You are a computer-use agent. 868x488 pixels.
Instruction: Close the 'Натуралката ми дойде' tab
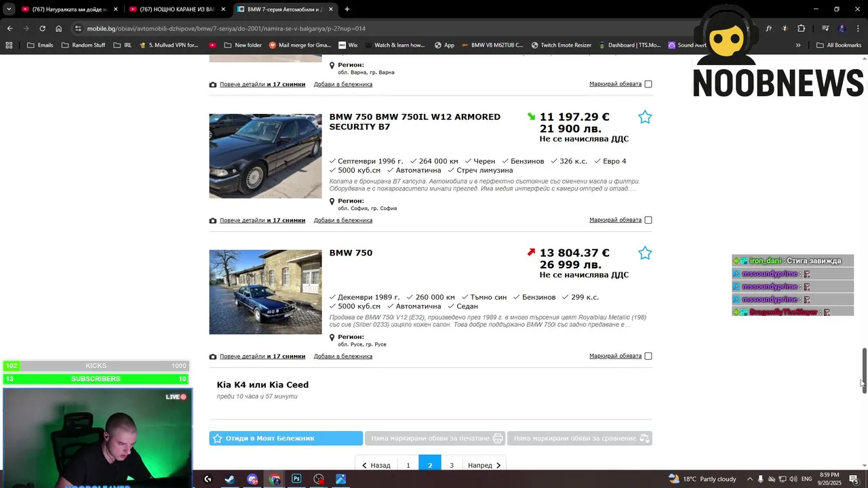[x=115, y=9]
